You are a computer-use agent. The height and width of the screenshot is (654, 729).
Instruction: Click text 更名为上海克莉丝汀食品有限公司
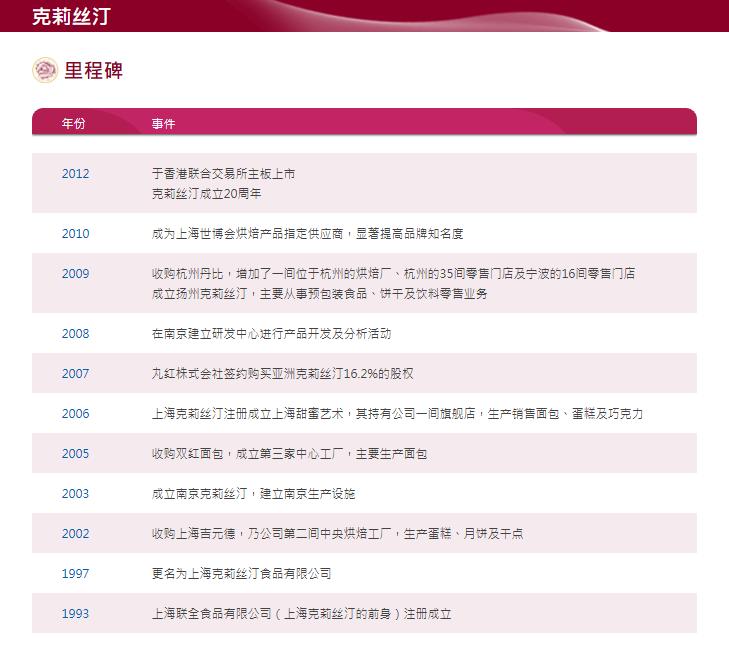(x=241, y=573)
